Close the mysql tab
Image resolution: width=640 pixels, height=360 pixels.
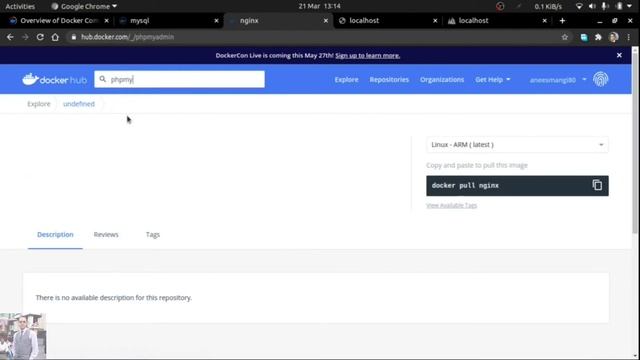coord(216,20)
